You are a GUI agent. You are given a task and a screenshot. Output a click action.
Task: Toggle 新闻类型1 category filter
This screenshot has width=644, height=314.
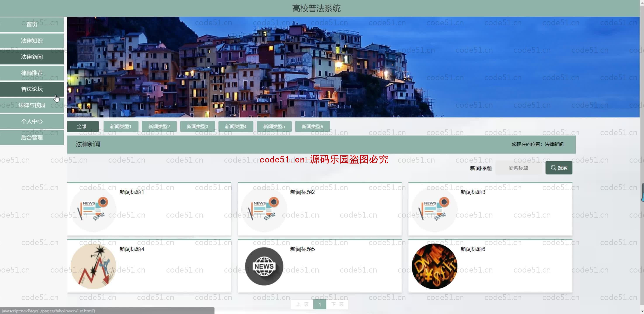tap(120, 126)
